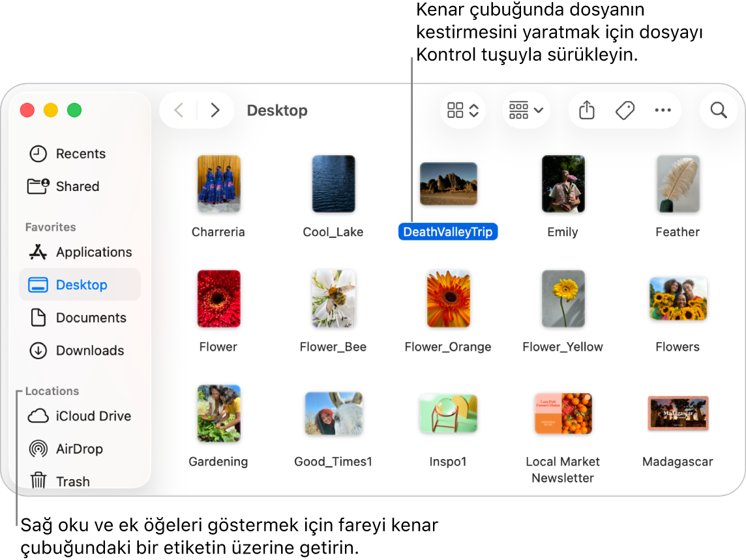Click the Tags icon in the toolbar
Image resolution: width=746 pixels, height=560 pixels.
pos(625,110)
